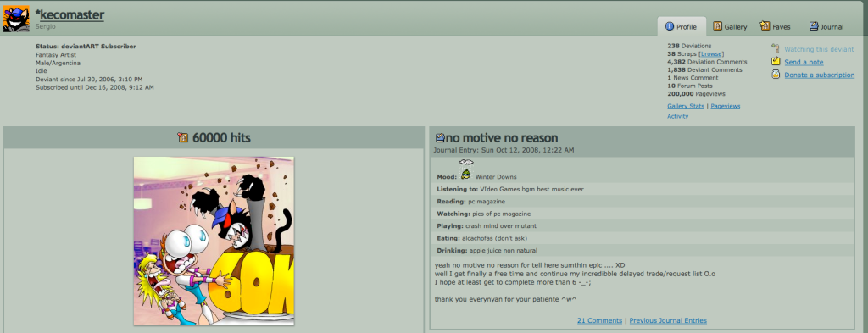This screenshot has height=333, width=868.
Task: Click the Send a note link
Action: tap(804, 62)
